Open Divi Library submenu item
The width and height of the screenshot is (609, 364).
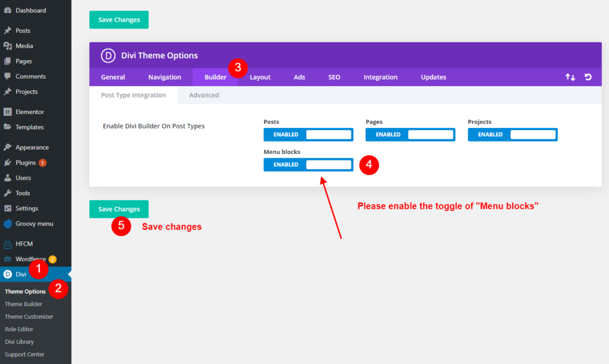pos(20,342)
